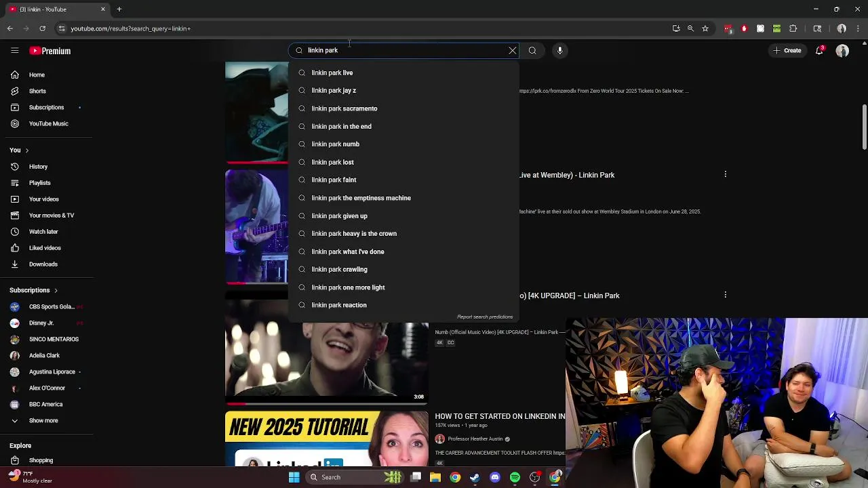Select suggestion linkin park given up
868x488 pixels.
click(403, 216)
